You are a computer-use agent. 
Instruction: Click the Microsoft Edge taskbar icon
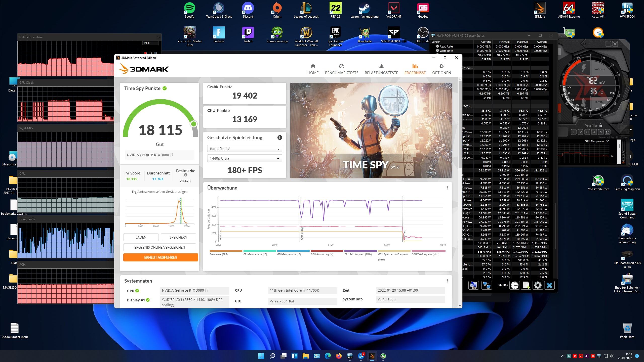point(328,356)
